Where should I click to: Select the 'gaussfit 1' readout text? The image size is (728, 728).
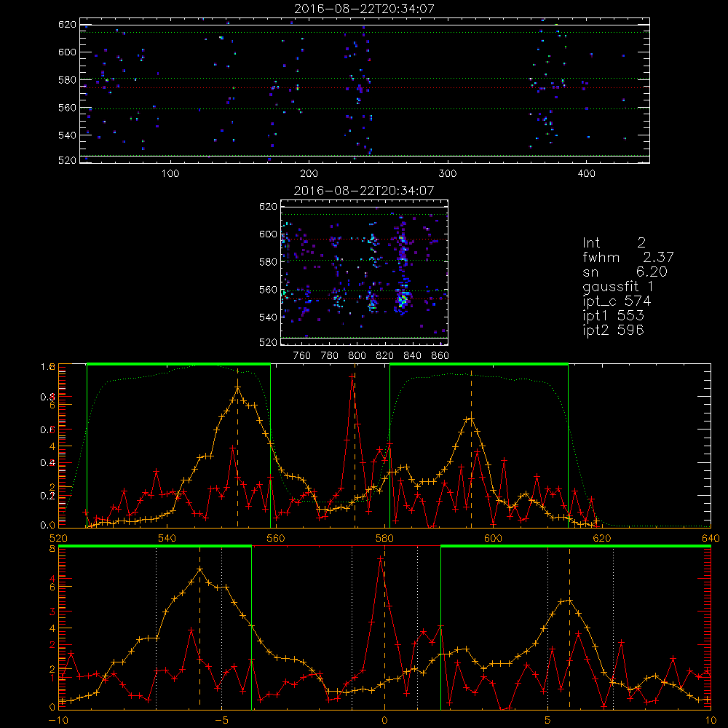pos(617,287)
